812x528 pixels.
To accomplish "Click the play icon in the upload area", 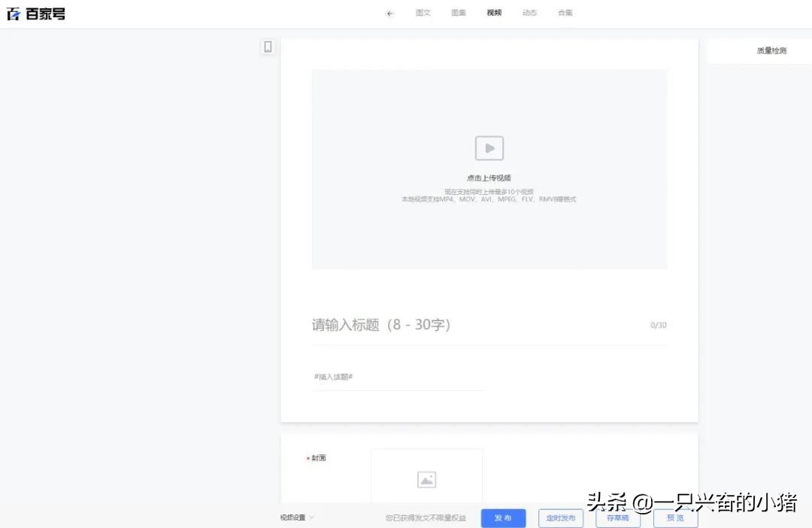I will click(x=489, y=147).
